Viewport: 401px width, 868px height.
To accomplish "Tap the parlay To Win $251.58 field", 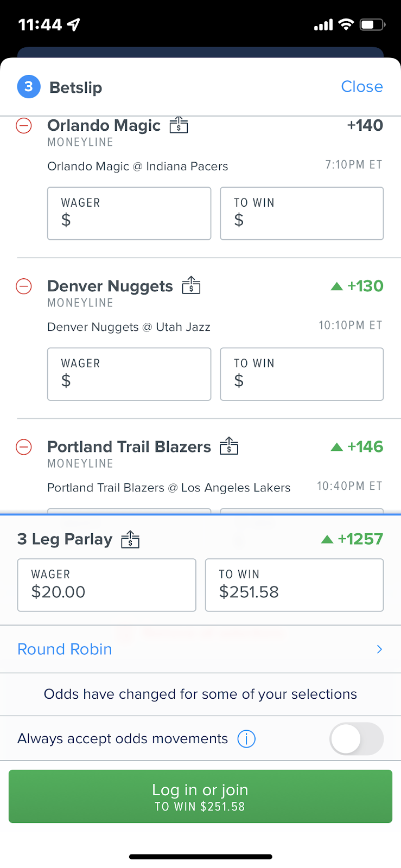I will pos(294,585).
